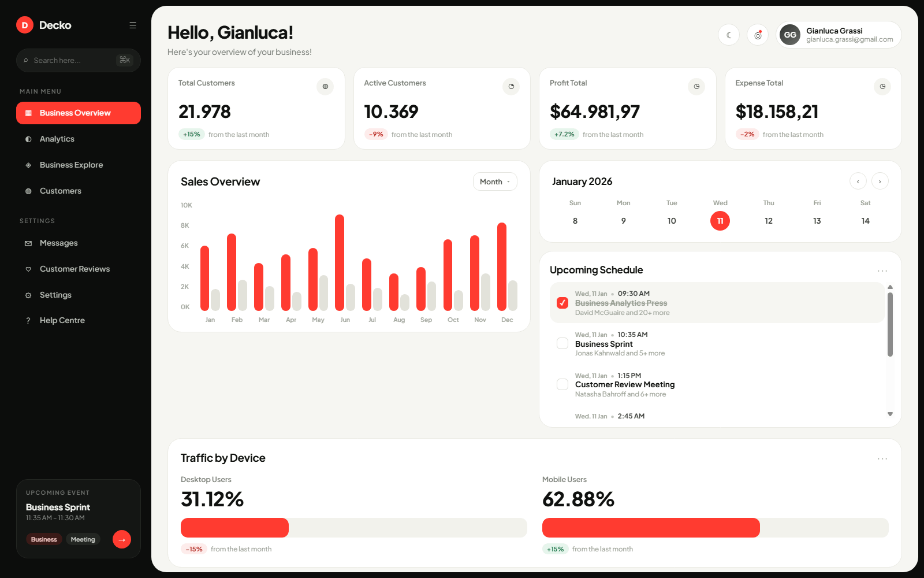924x578 pixels.
Task: Click the Meeting tag in upcoming event
Action: 83,539
